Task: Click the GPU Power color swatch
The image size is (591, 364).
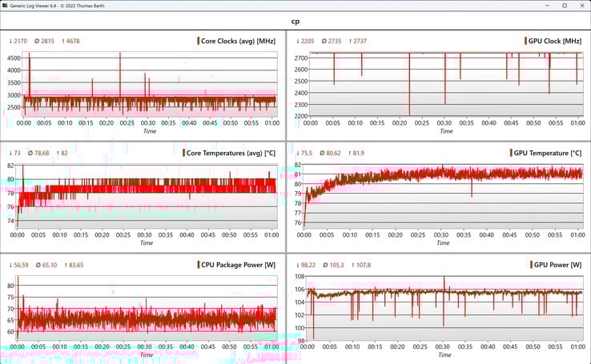Action: (531, 264)
